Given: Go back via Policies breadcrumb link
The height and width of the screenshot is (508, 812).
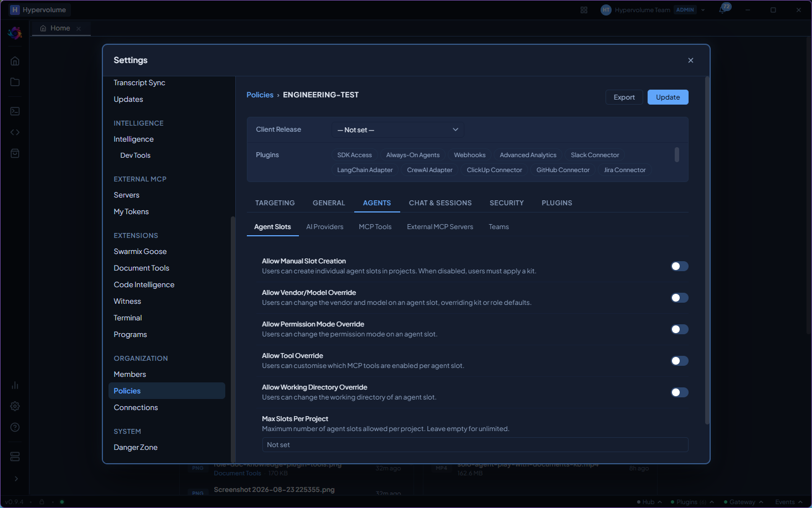Looking at the screenshot, I should [x=260, y=95].
